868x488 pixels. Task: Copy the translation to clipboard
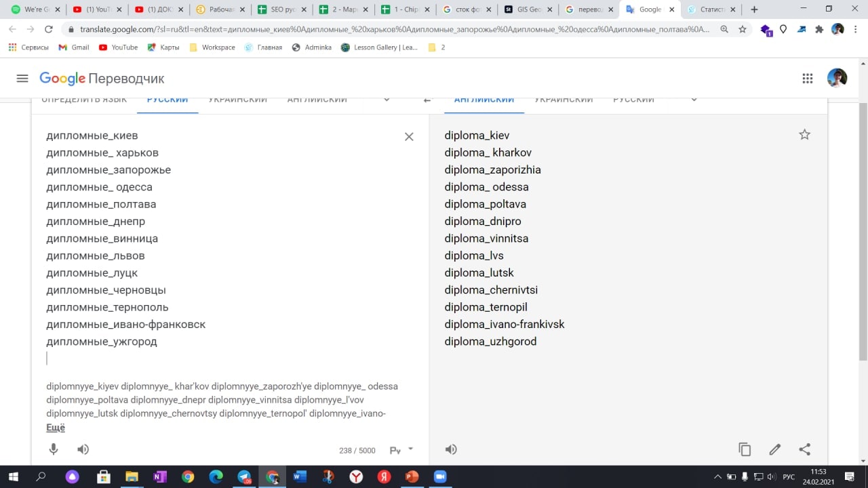click(745, 449)
